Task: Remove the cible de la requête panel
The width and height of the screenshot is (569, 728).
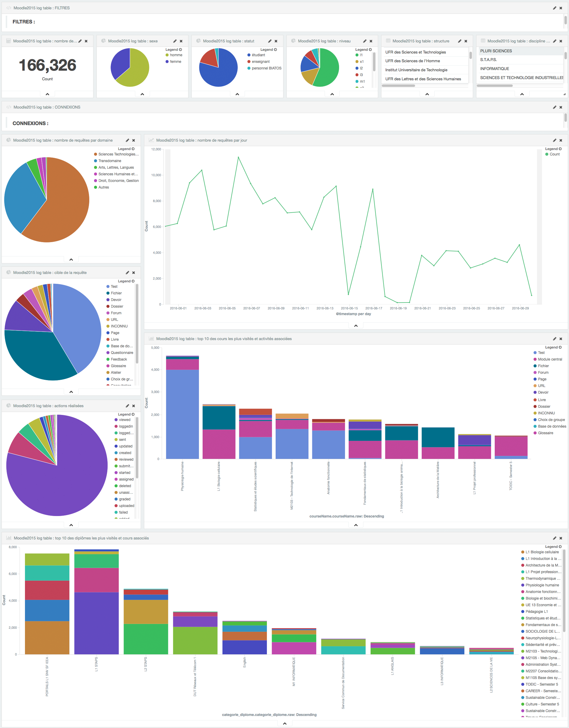Action: [133, 273]
